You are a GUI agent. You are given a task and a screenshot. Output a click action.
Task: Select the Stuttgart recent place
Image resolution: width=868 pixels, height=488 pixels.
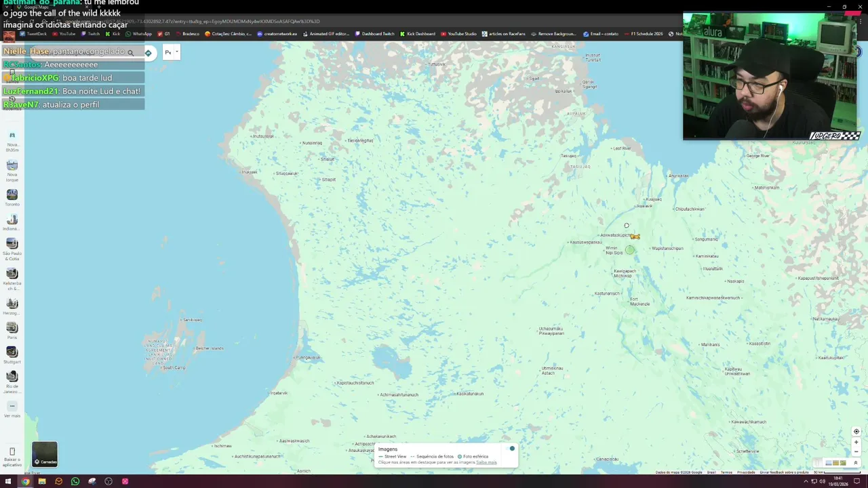tap(12, 355)
